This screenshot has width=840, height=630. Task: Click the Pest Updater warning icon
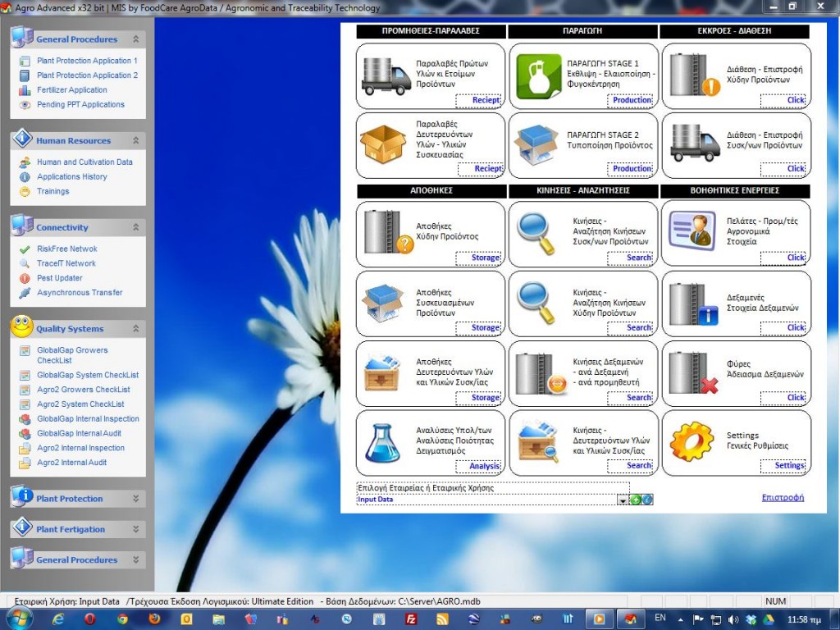pos(25,278)
